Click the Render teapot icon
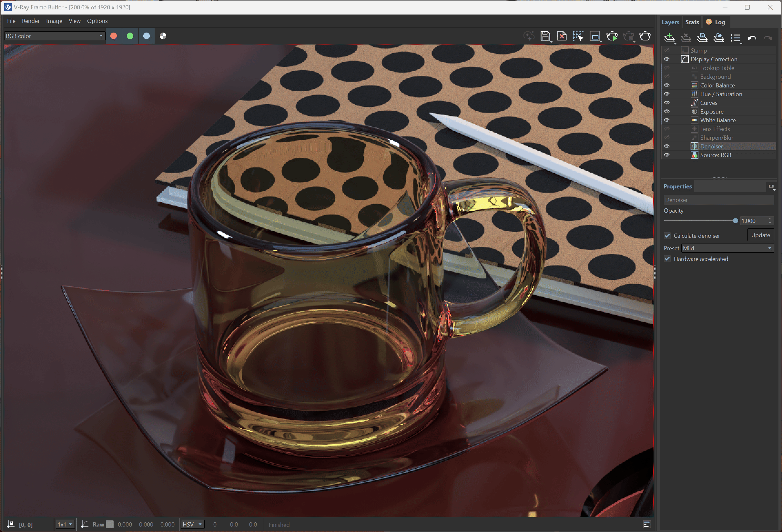Viewport: 782px width, 532px height. point(645,36)
